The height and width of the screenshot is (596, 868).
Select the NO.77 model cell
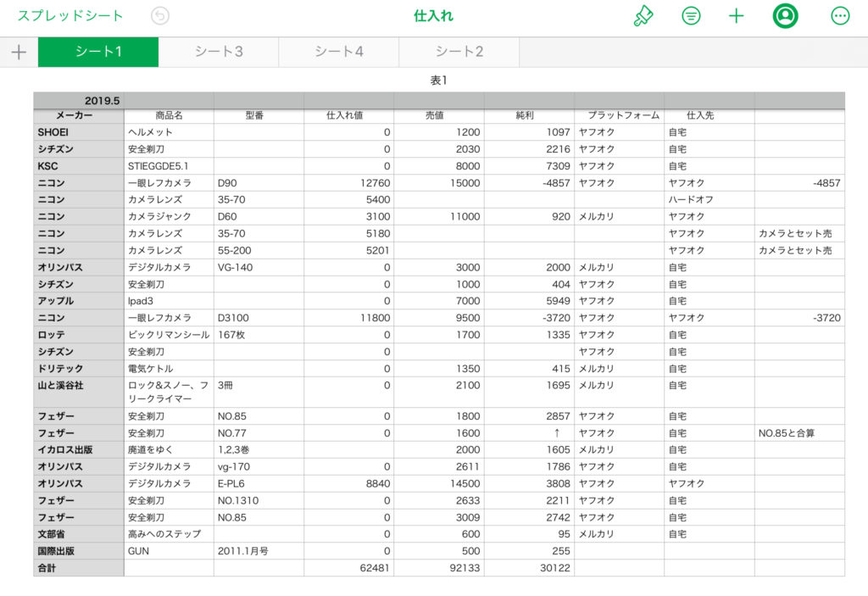coord(259,433)
